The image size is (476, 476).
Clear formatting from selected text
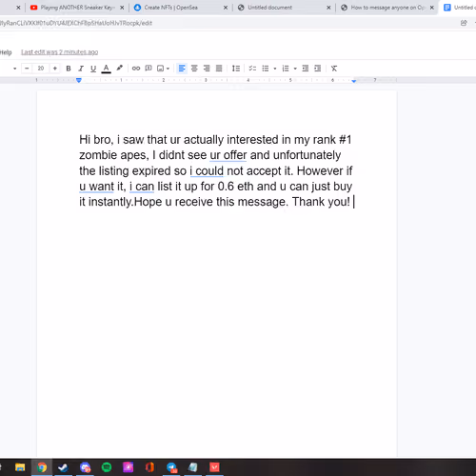point(334,69)
